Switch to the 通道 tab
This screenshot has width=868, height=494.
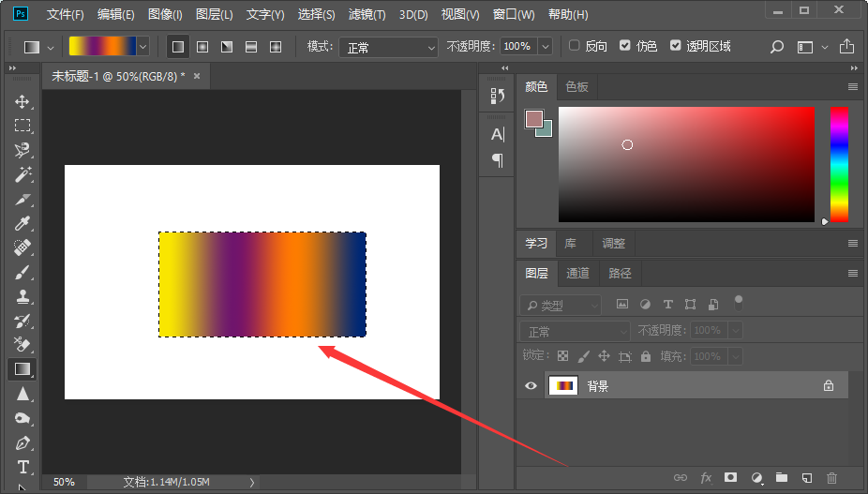point(577,273)
